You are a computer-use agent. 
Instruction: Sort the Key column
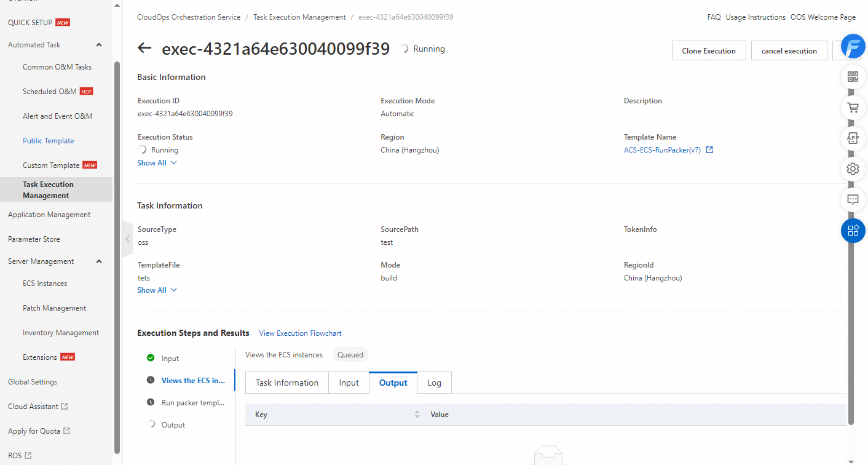[x=417, y=414]
